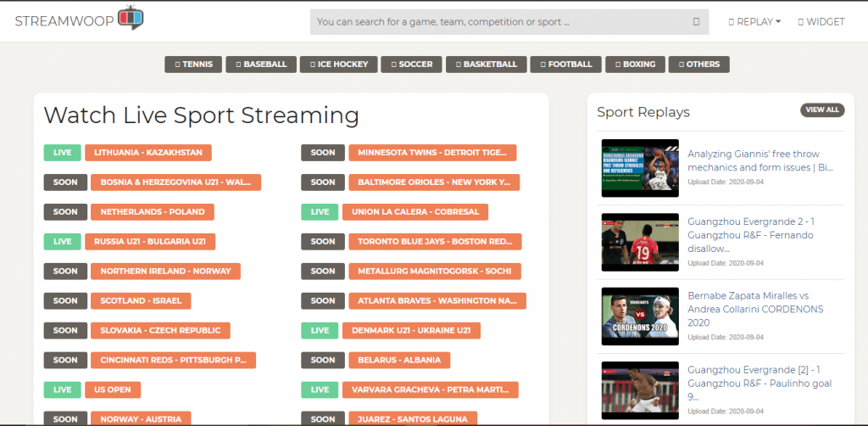Open Scotland - Israel match
The height and width of the screenshot is (426, 868).
[x=141, y=300]
